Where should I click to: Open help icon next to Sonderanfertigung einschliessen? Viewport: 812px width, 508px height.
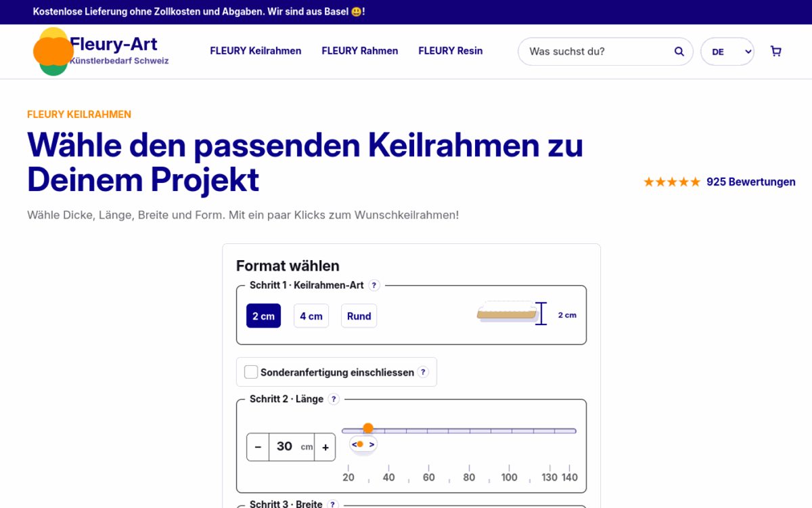pos(423,372)
